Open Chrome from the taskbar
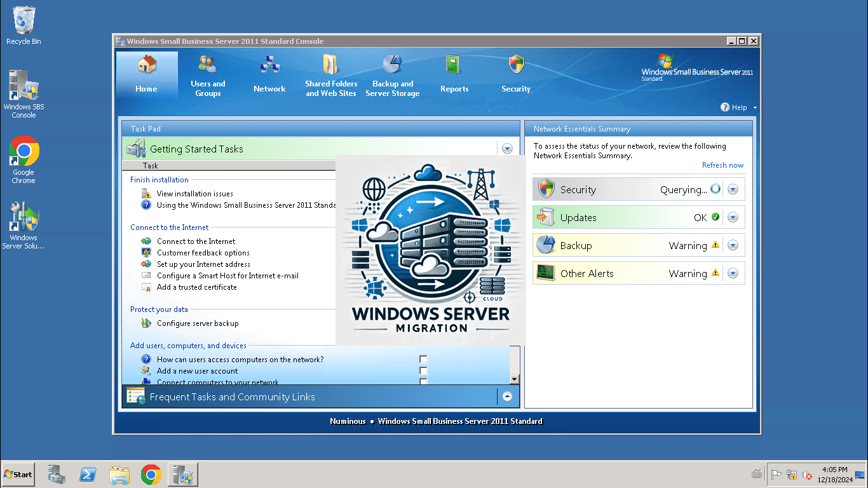Image resolution: width=868 pixels, height=488 pixels. (x=151, y=475)
